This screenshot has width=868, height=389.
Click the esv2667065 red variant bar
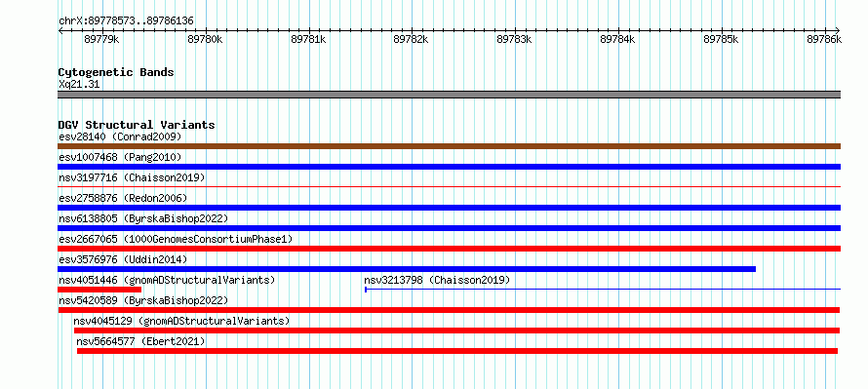pyautogui.click(x=449, y=249)
